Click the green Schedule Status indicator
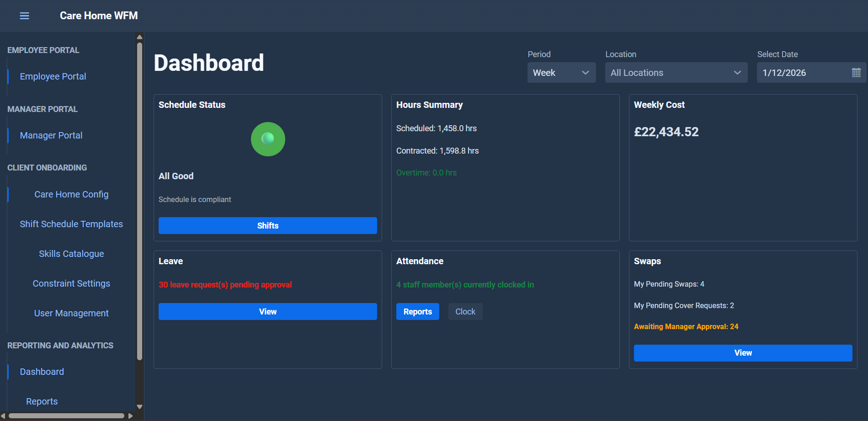Viewport: 868px width, 421px height. coord(268,139)
